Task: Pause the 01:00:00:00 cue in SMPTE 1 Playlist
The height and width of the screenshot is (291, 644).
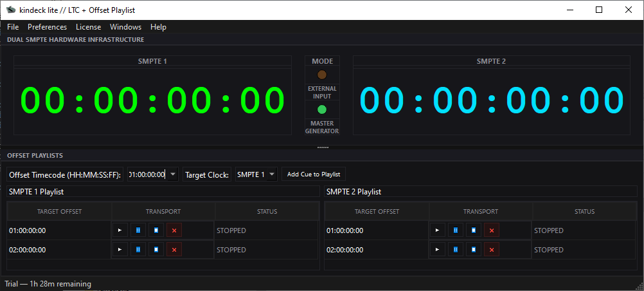Action: 138,230
